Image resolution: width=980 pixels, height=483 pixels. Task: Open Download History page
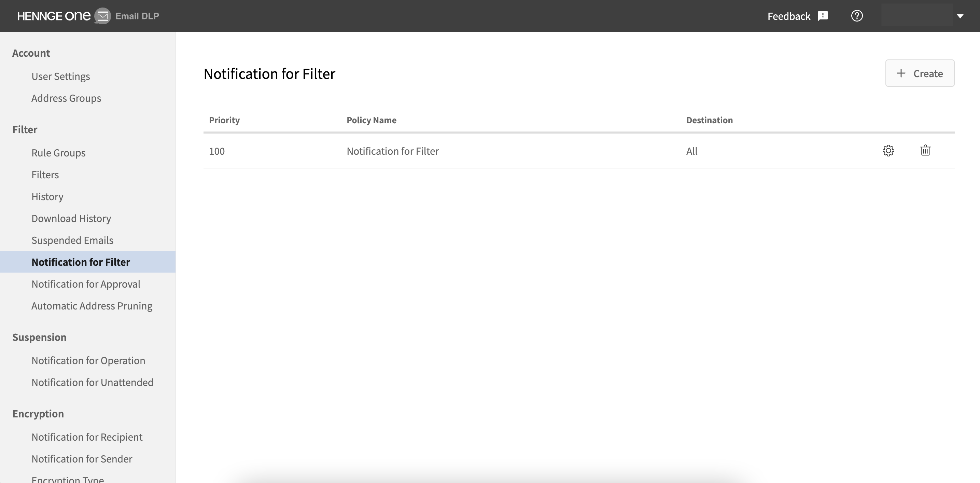click(71, 219)
